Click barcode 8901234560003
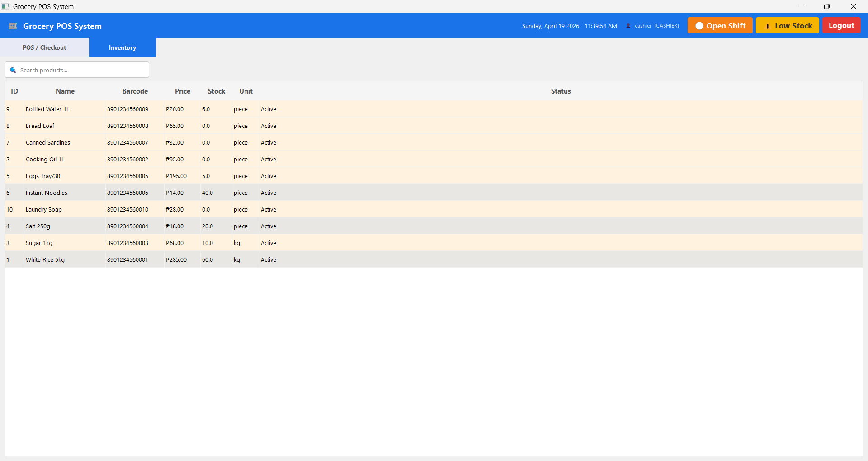Screen dimensions: 868x461 [x=127, y=243]
